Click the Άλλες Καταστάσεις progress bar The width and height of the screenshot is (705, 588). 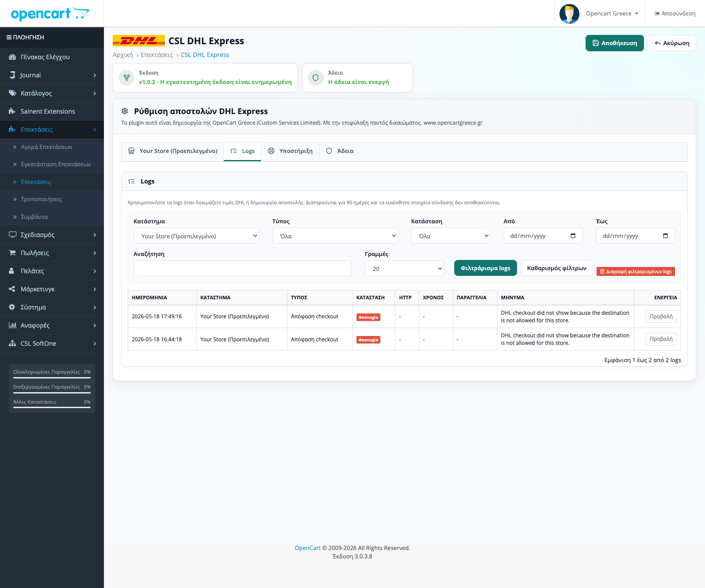click(x=52, y=408)
